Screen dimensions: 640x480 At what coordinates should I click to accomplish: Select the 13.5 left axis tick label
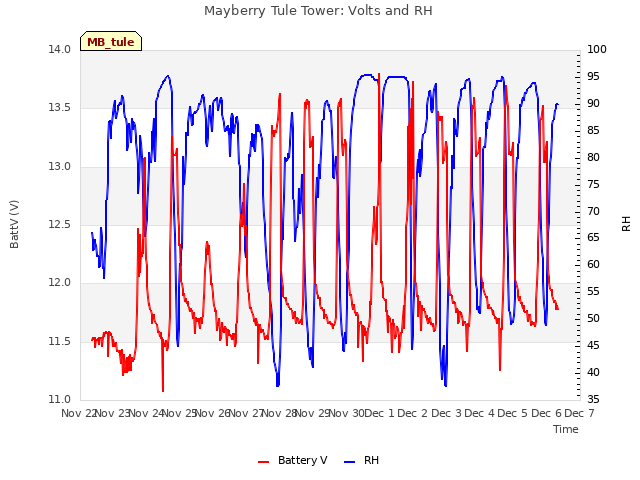click(x=59, y=108)
